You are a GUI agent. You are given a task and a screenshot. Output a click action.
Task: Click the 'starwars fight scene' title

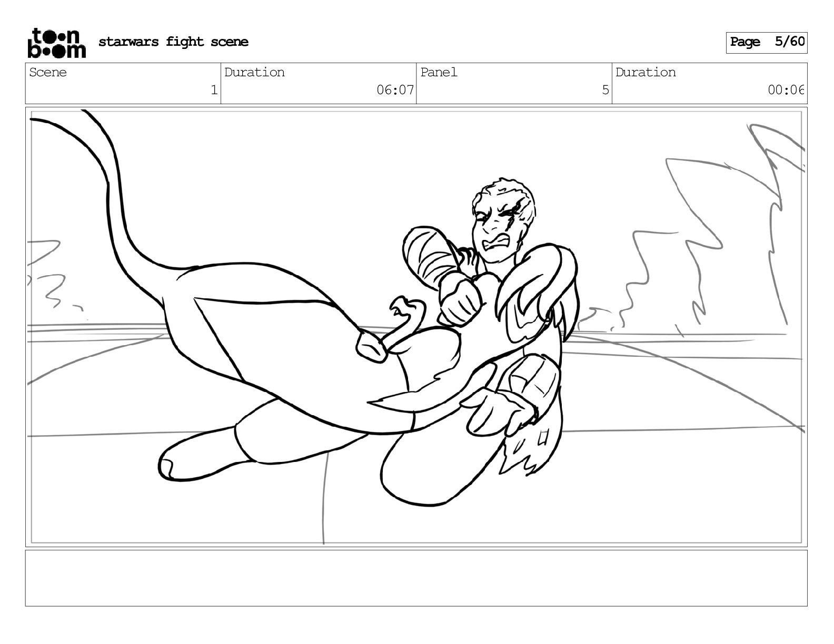[173, 42]
